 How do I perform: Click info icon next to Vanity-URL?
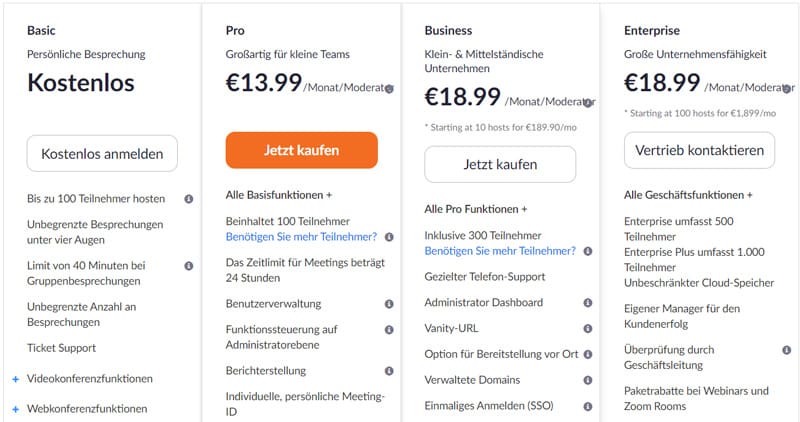(x=588, y=328)
